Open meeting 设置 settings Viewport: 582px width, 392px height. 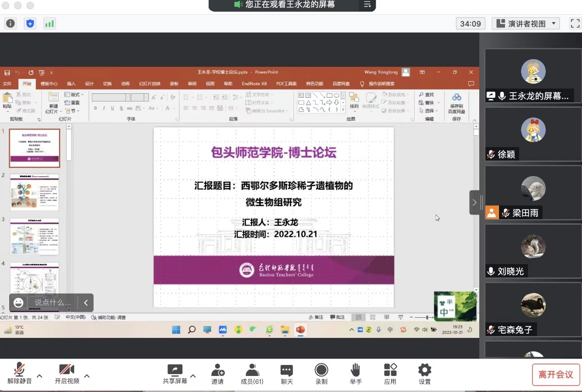pyautogui.click(x=425, y=373)
